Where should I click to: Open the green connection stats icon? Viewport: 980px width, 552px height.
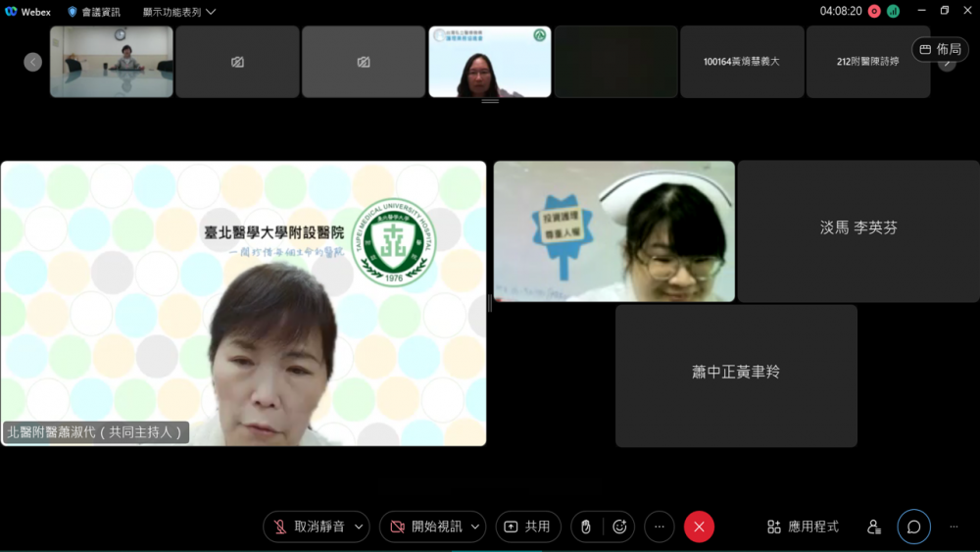[893, 11]
